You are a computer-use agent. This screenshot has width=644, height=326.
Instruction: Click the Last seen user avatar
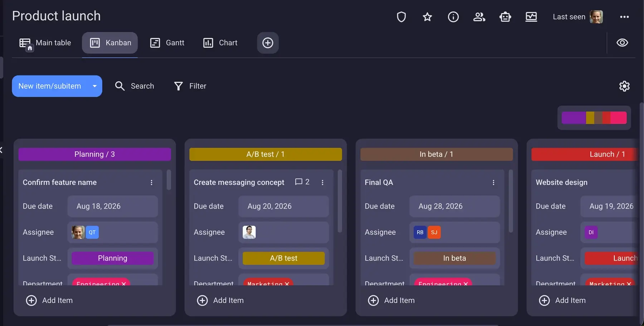point(596,17)
